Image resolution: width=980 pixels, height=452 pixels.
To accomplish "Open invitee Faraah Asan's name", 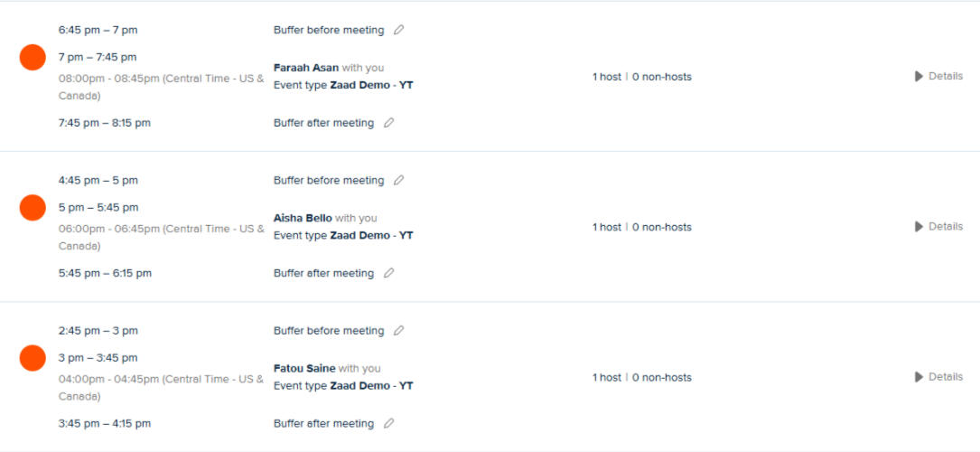I will (x=306, y=68).
